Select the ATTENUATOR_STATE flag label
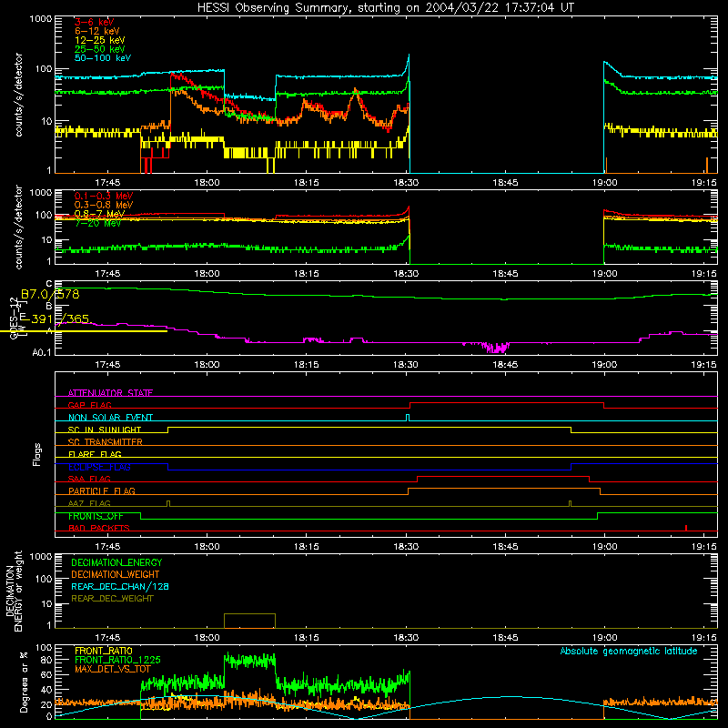The width and height of the screenshot is (728, 728). [x=110, y=393]
